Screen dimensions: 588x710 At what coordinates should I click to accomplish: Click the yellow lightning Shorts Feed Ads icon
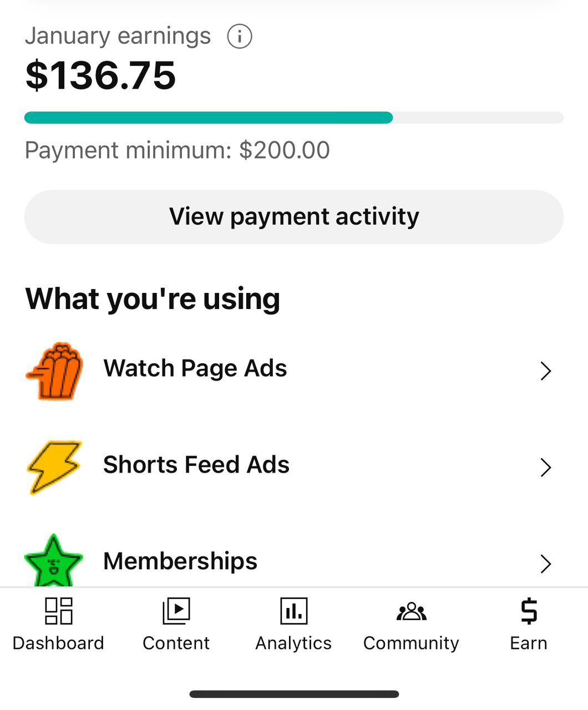point(54,467)
